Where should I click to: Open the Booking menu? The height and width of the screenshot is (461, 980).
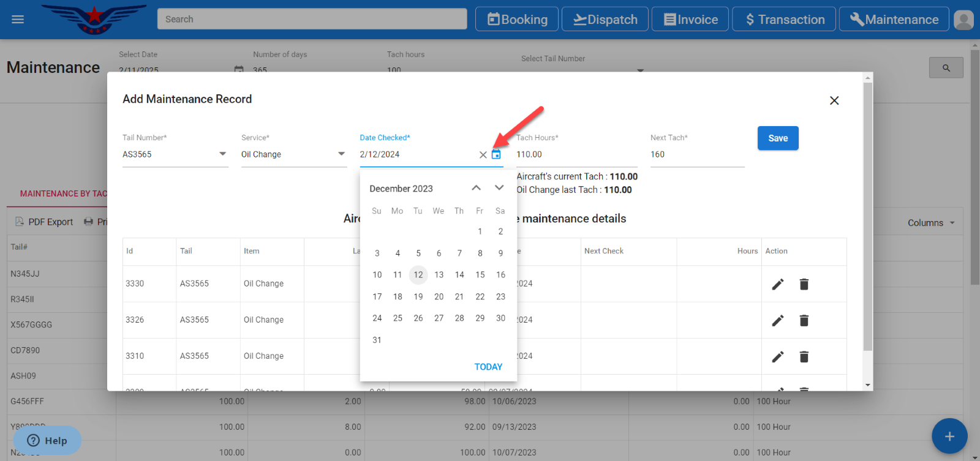point(517,20)
